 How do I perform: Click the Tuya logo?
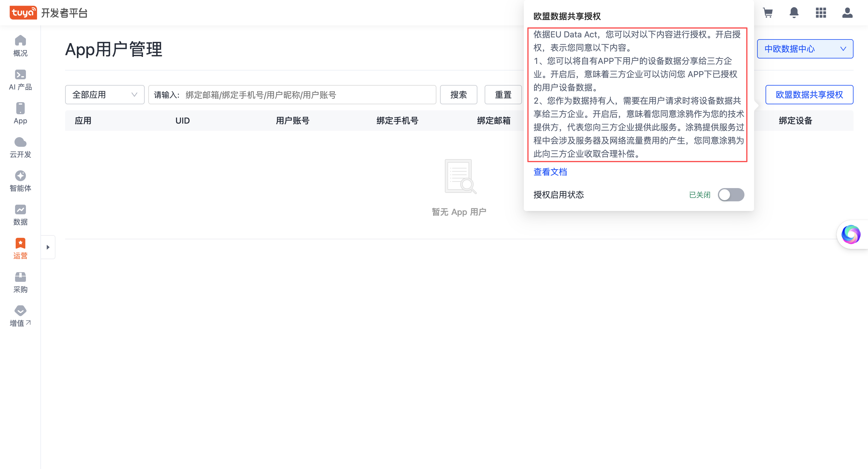(x=23, y=13)
